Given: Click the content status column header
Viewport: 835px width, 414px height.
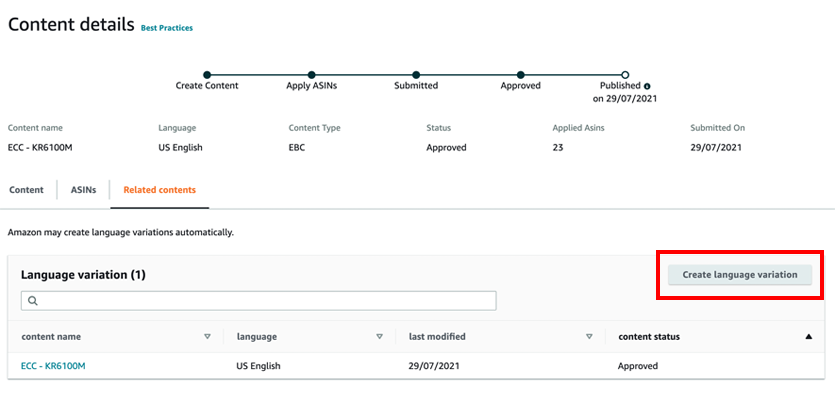Looking at the screenshot, I should pyautogui.click(x=649, y=337).
